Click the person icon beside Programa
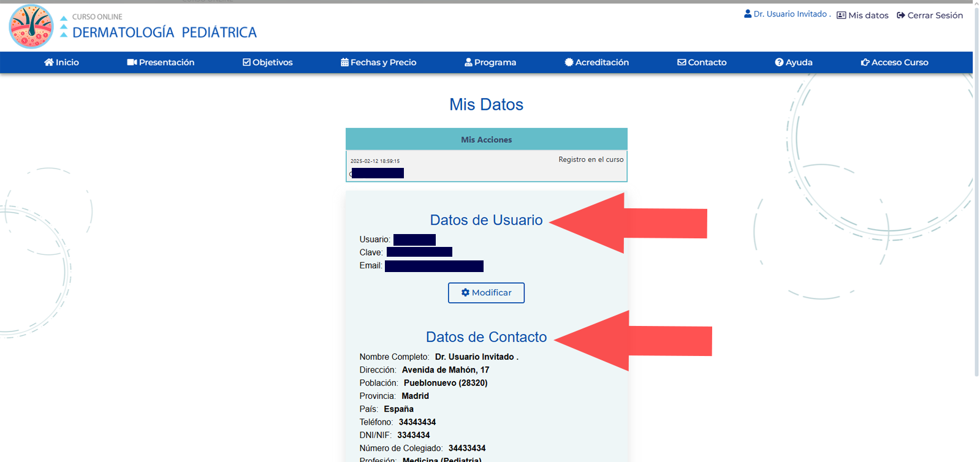The image size is (980, 462). [468, 62]
